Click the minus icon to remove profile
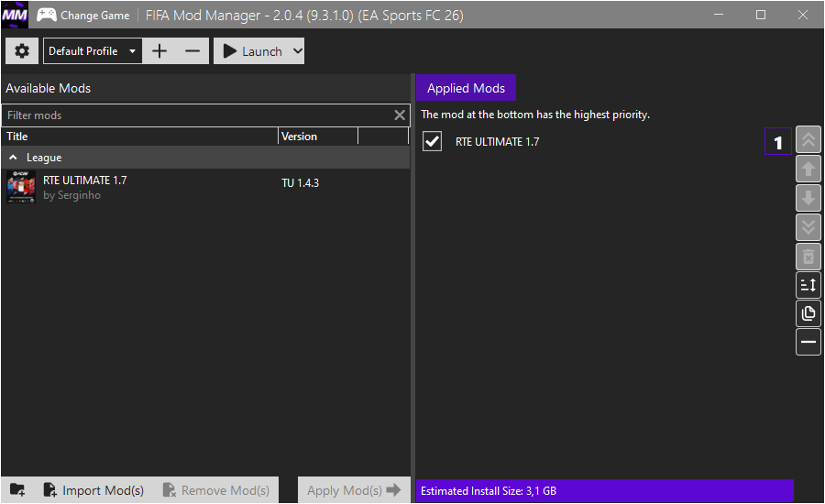Screen dimensions: 825x504 tap(192, 51)
